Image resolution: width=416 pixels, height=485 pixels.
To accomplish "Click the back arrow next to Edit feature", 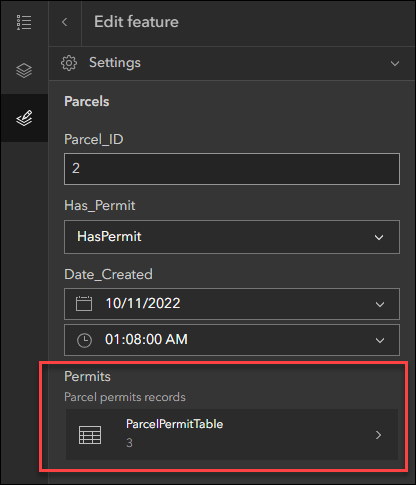I will [x=65, y=22].
